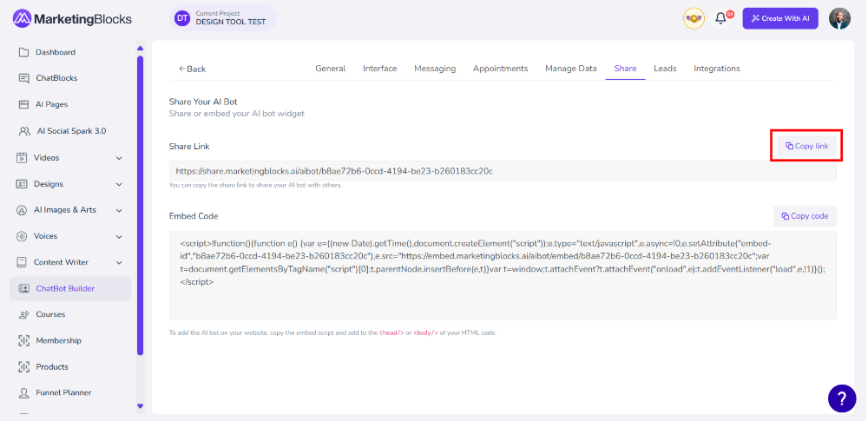Screen dimensions: 868x421
Task: Switch to the General tab
Action: pyautogui.click(x=331, y=69)
